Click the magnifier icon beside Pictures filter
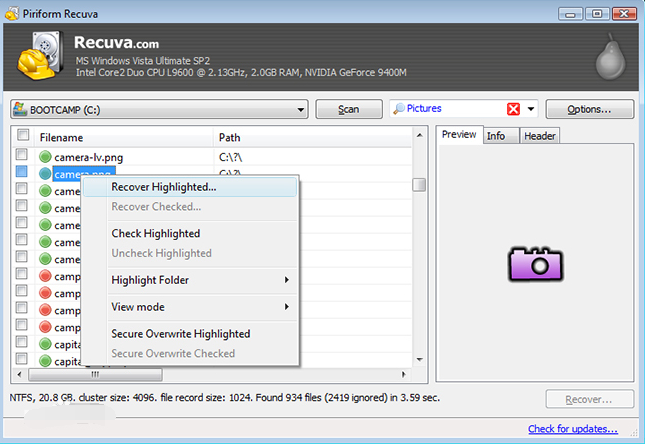Screen dimensions: 645x444 tap(399, 109)
